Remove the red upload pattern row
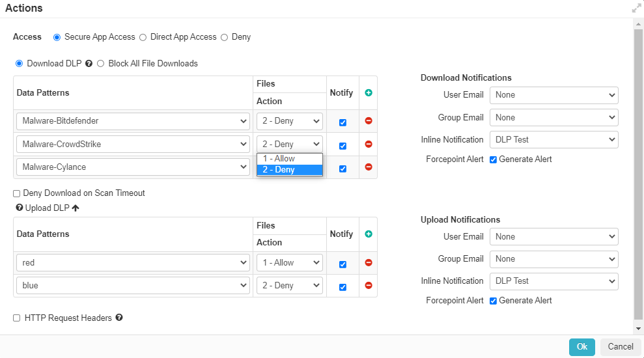Viewport: 644px width, 358px height. [369, 263]
